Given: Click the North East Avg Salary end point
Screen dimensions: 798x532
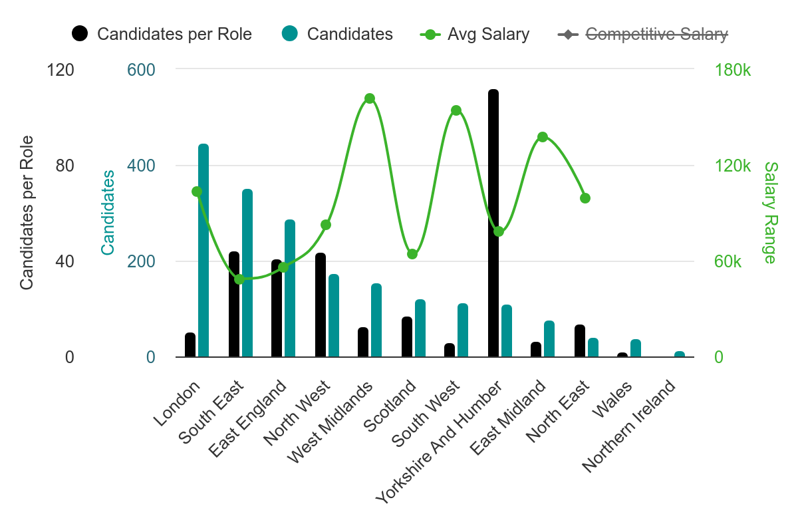Looking at the screenshot, I should pos(585,198).
